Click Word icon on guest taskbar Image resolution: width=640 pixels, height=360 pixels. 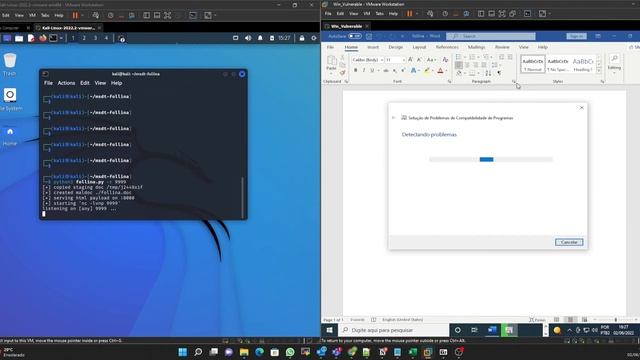(x=492, y=330)
